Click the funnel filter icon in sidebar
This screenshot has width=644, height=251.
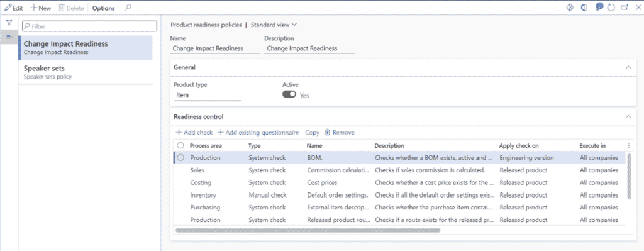(x=9, y=23)
